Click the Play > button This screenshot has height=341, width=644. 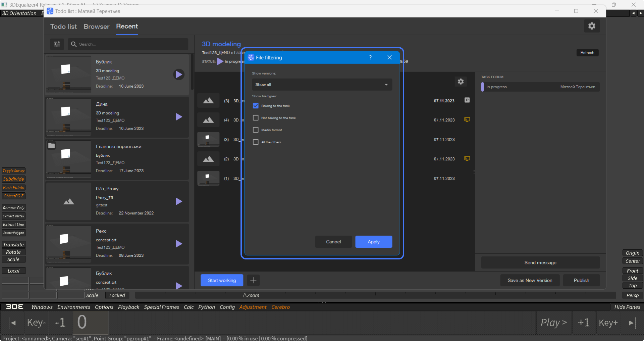pos(554,323)
